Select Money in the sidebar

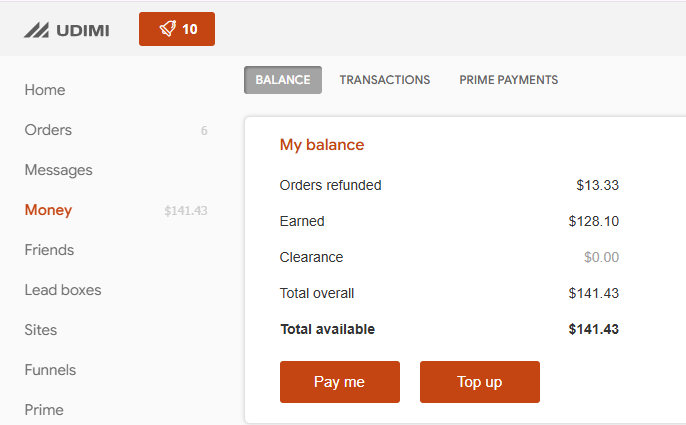48,210
